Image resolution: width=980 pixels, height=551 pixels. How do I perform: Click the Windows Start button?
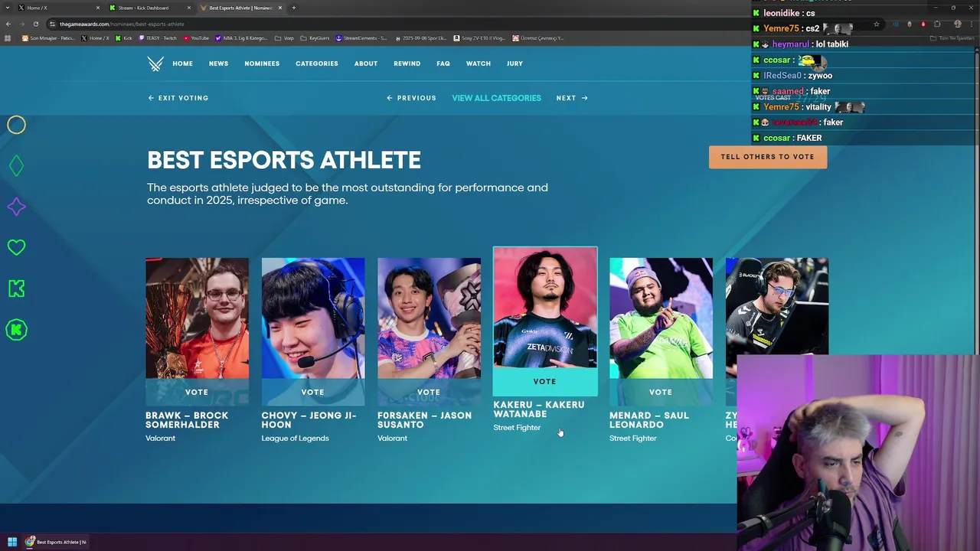click(x=12, y=542)
